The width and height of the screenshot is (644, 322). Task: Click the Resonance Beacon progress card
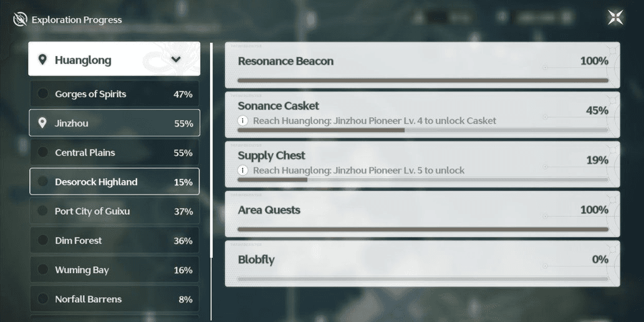(422, 65)
